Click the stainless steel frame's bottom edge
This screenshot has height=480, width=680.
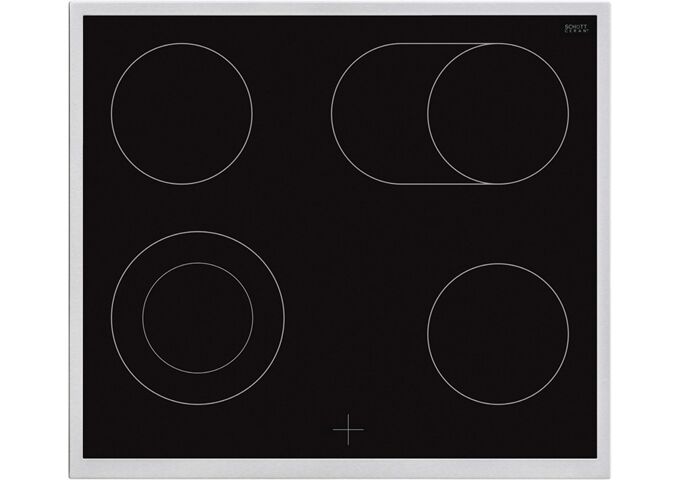pos(340,472)
